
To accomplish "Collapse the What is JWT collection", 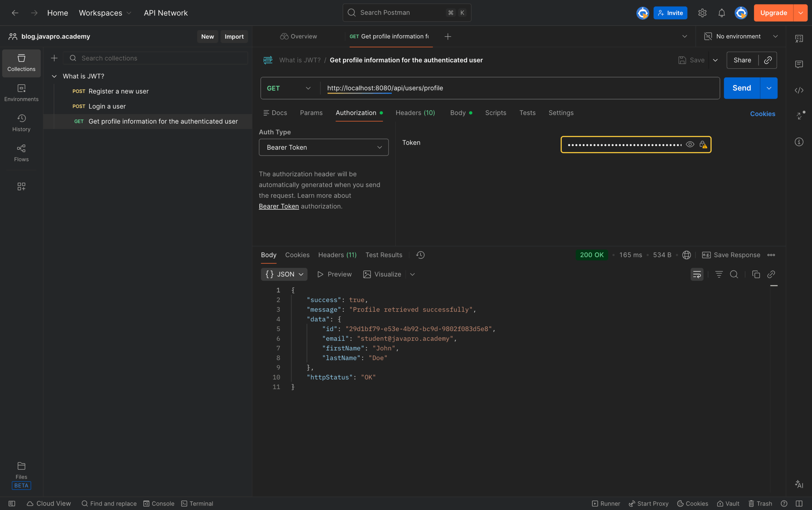I will 54,76.
